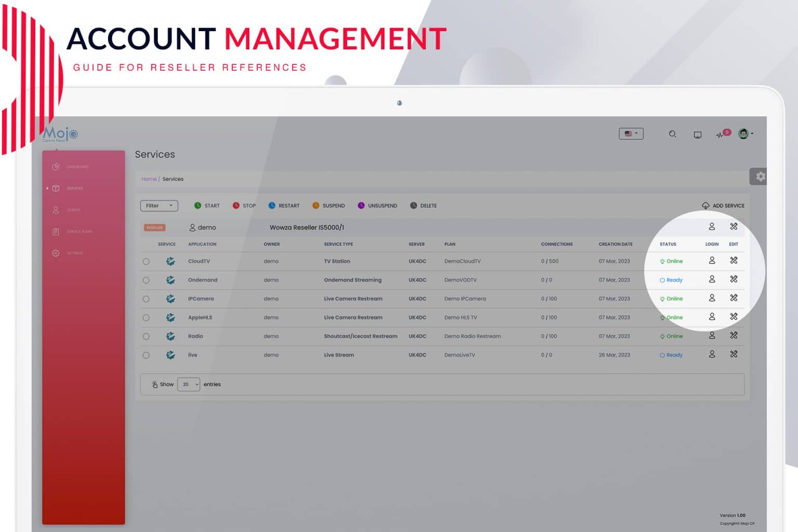Open the monitor icon in header
Image resolution: width=798 pixels, height=532 pixels.
pyautogui.click(x=698, y=135)
